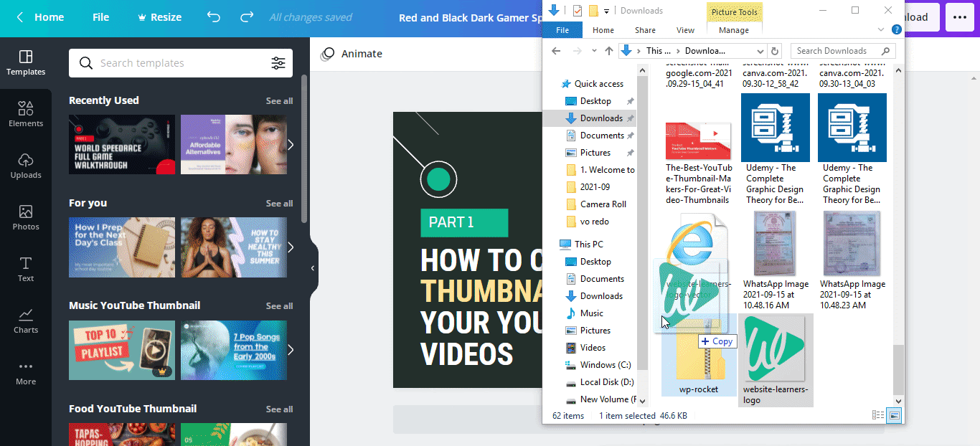The height and width of the screenshot is (446, 980).
Task: Switch Explorer to large icons view
Action: coord(894,415)
